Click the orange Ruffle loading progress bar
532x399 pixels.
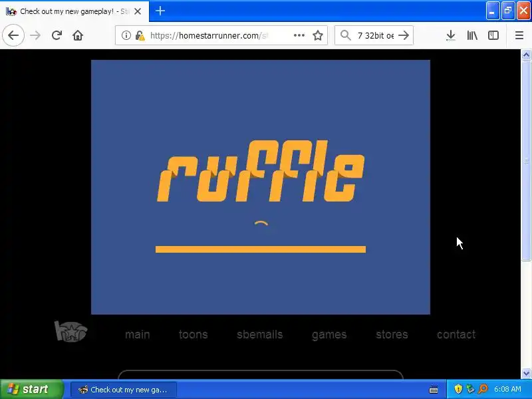[x=261, y=249]
